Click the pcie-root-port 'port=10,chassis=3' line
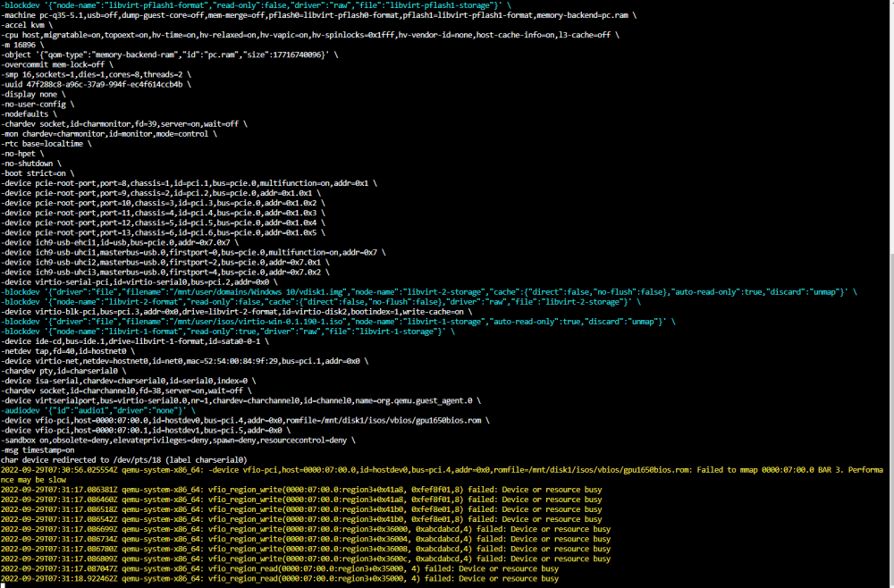The width and height of the screenshot is (894, 588). (x=163, y=203)
